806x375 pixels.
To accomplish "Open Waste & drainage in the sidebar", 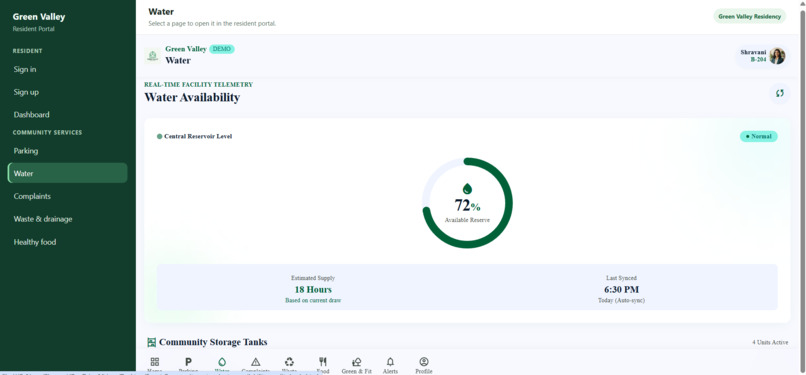I will (67, 219).
